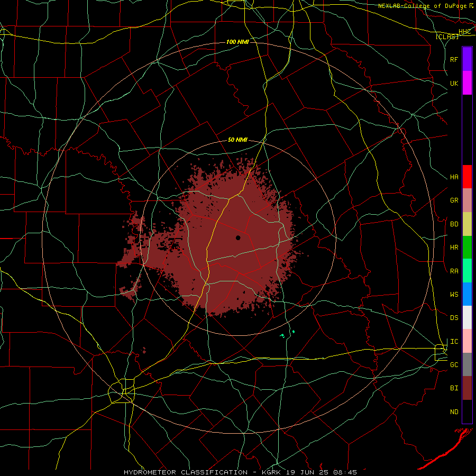Select the GR graupel legend color
The height and width of the screenshot is (476, 476).
[x=467, y=200]
